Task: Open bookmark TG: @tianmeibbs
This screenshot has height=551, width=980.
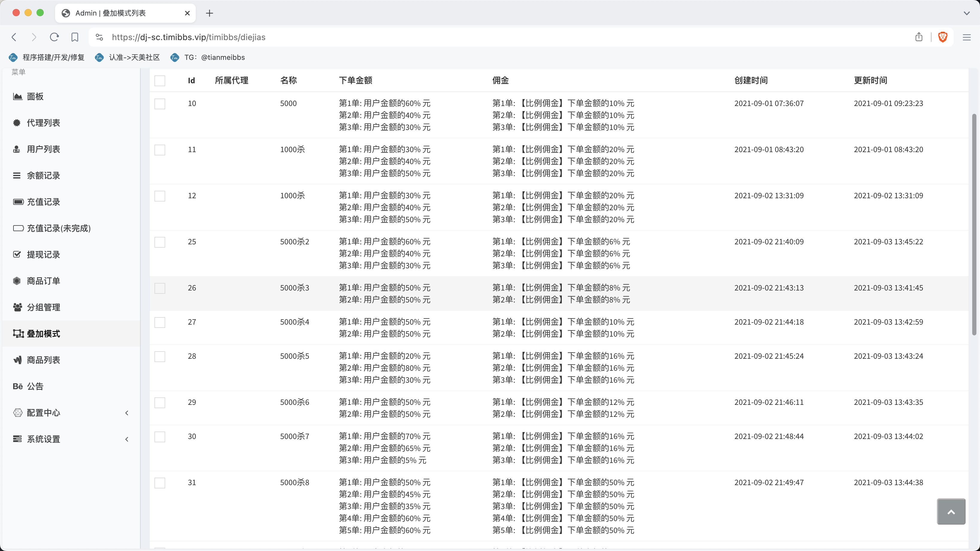Action: coord(208,57)
